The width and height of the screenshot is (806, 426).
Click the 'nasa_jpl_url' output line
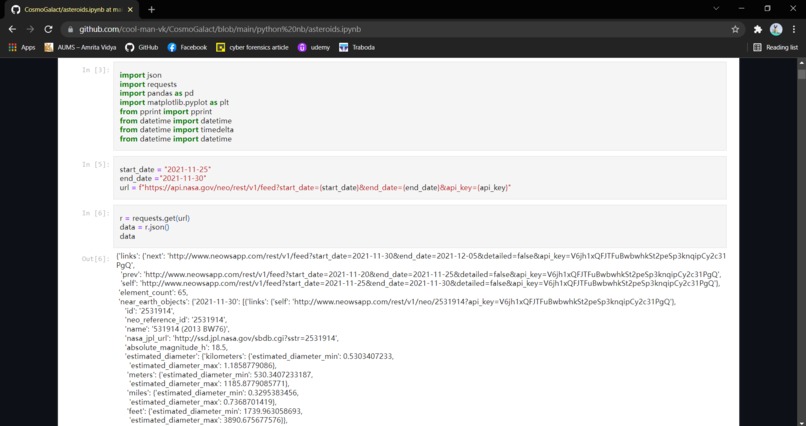(x=231, y=338)
